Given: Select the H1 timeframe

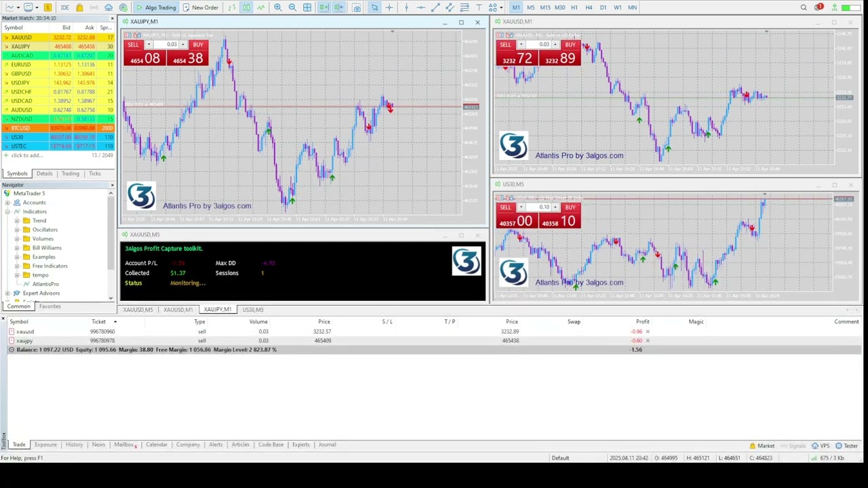Looking at the screenshot, I should click(x=574, y=7).
